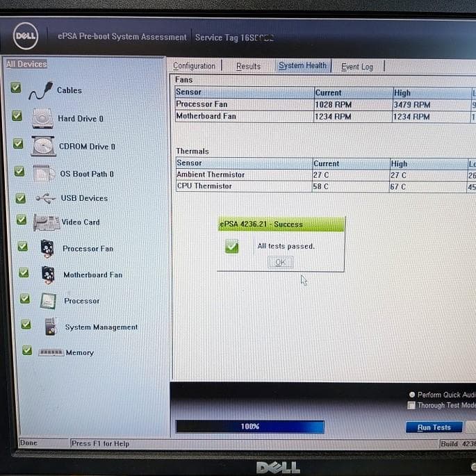Viewport: 476px width, 476px height.
Task: Select Perform Quick Audio radio option
Action: [x=412, y=394]
